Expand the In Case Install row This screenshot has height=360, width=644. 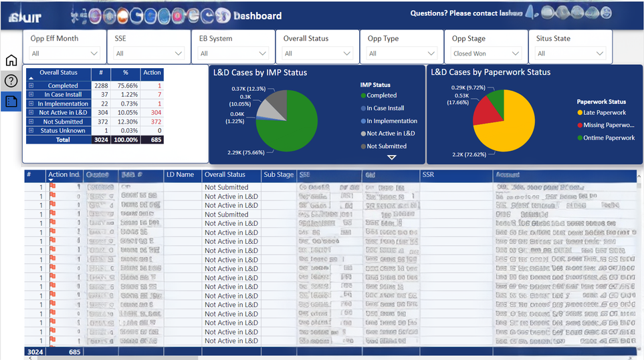31,94
